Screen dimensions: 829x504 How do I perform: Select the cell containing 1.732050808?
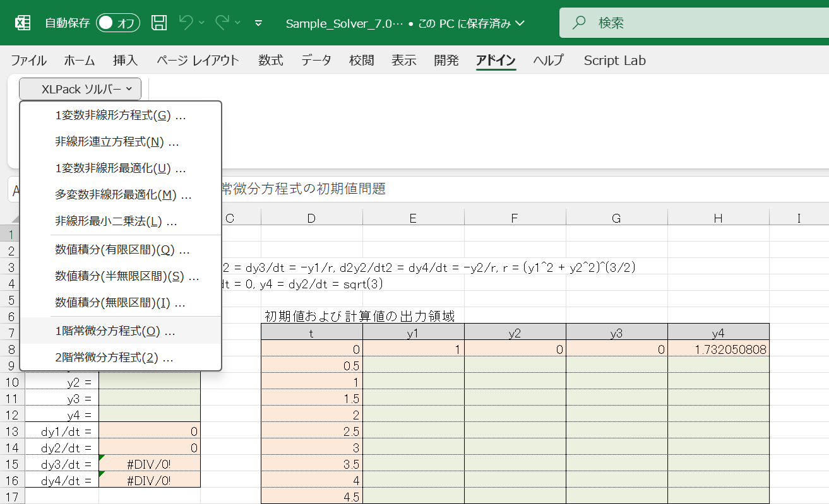719,349
